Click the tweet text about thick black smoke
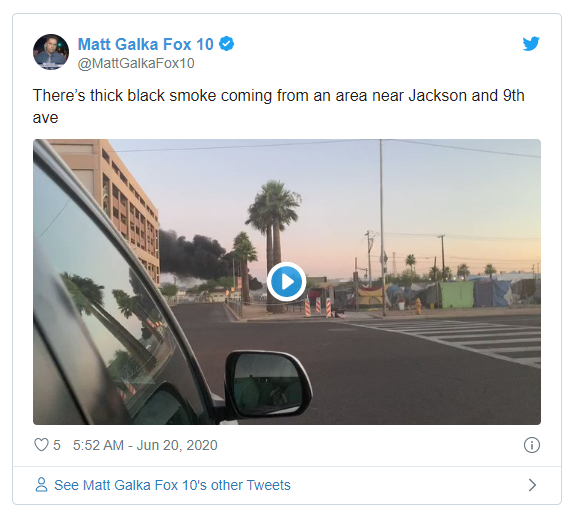This screenshot has height=522, width=577. click(x=279, y=106)
